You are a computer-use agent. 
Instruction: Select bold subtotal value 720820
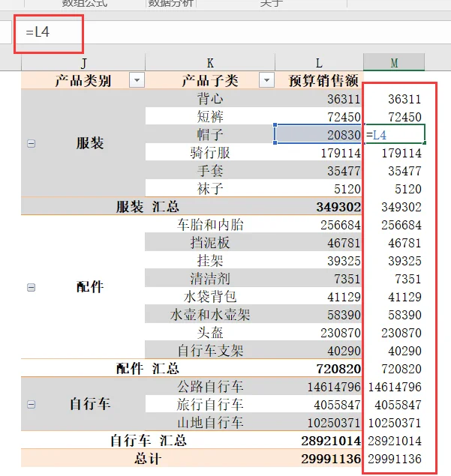319,369
